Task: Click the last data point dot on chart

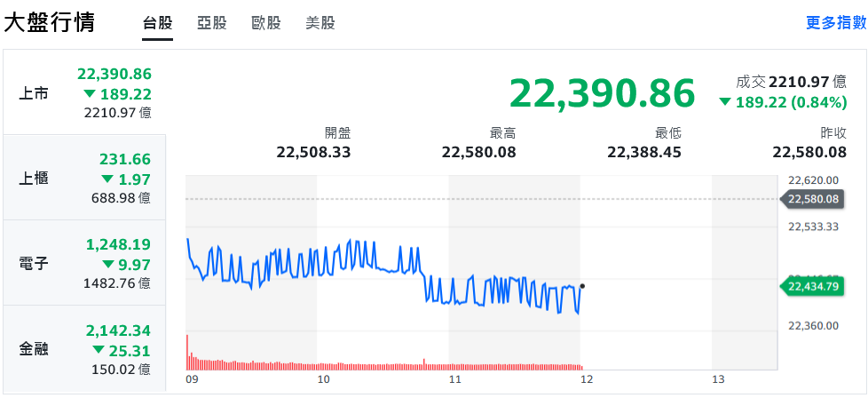Action: point(581,286)
